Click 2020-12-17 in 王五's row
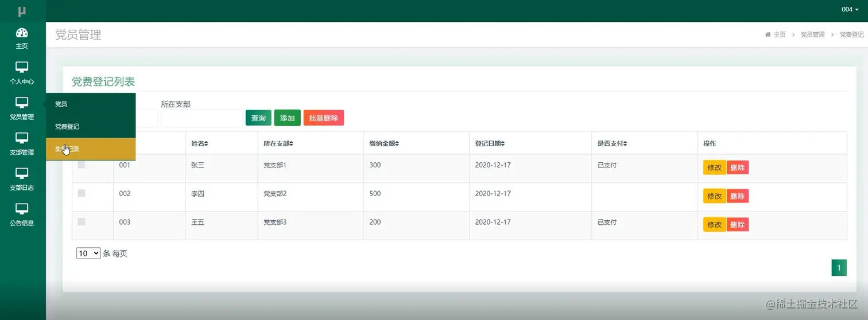The height and width of the screenshot is (320, 868). point(493,222)
